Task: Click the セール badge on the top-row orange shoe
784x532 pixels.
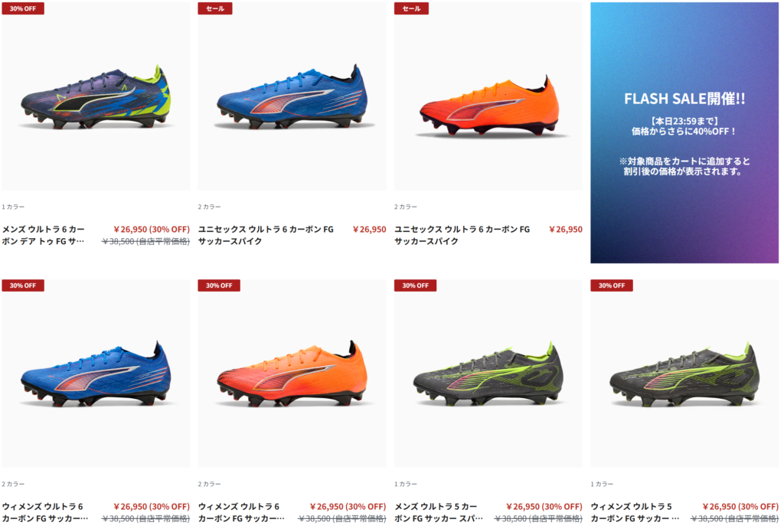Action: point(411,8)
